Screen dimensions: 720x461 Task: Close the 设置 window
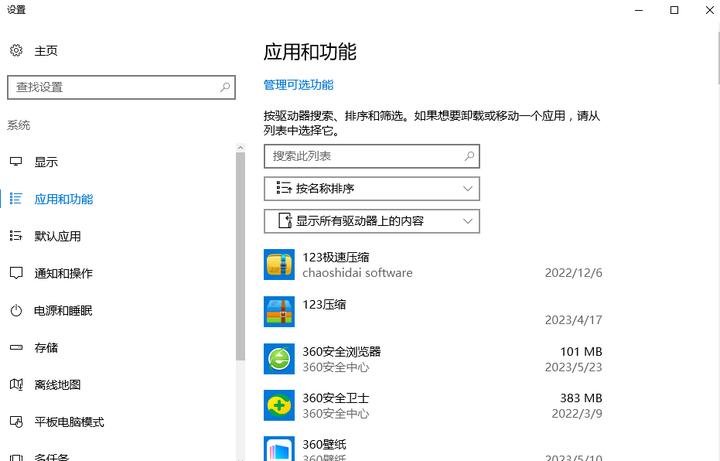(709, 10)
